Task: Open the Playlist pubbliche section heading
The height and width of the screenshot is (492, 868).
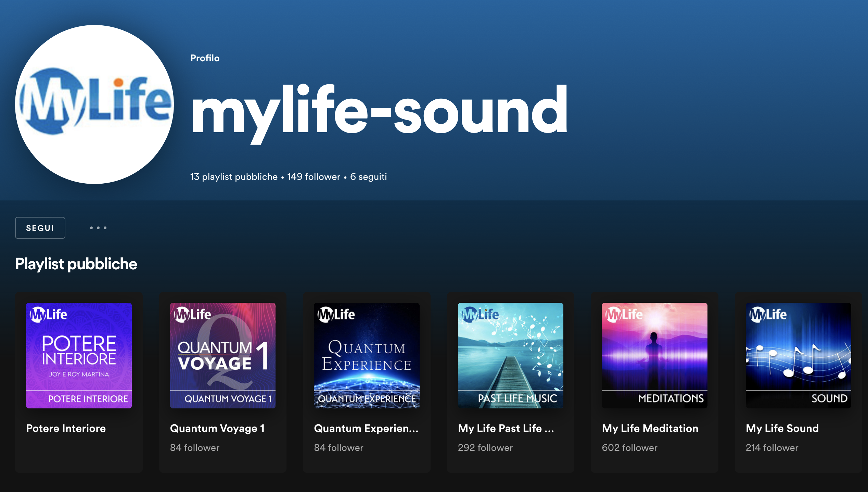Action: point(76,264)
